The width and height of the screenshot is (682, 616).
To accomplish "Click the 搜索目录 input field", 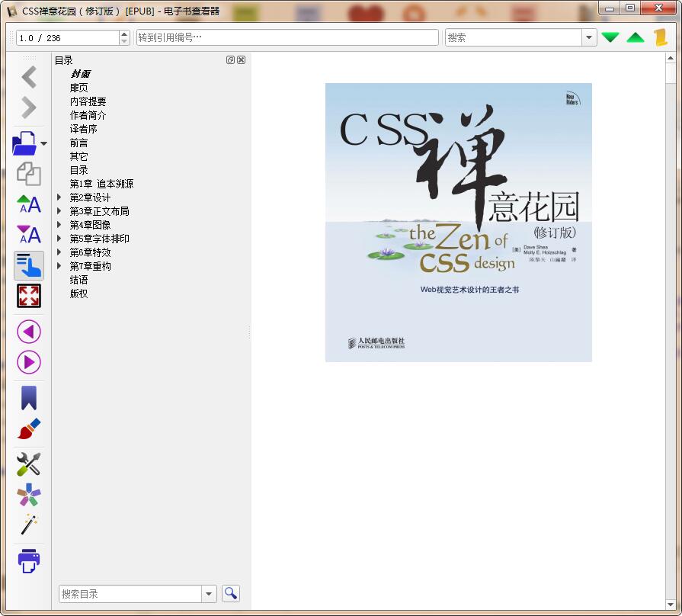I will point(130,594).
